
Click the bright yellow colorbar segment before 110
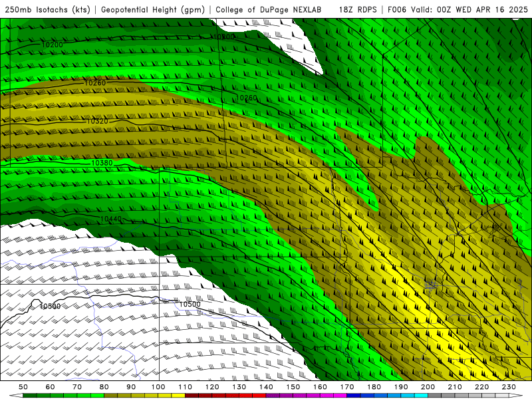[x=178, y=396]
